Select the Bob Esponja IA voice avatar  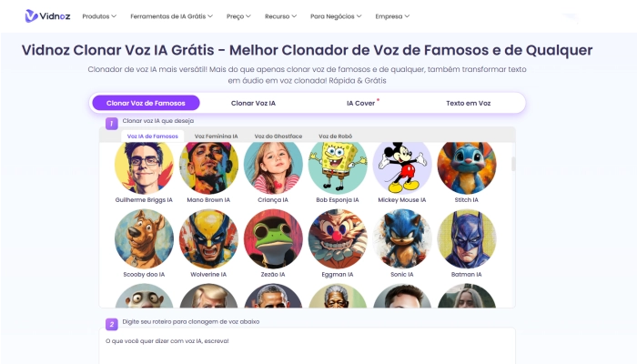tap(338, 167)
